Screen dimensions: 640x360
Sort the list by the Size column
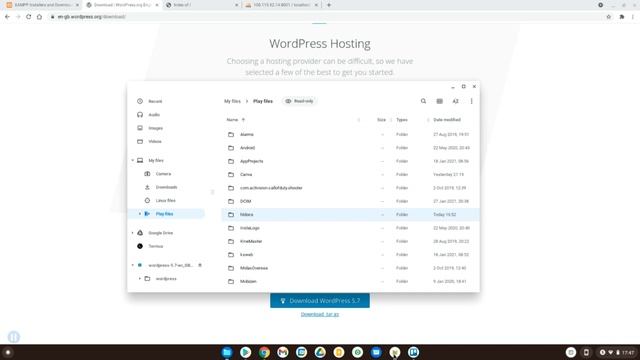(381, 120)
